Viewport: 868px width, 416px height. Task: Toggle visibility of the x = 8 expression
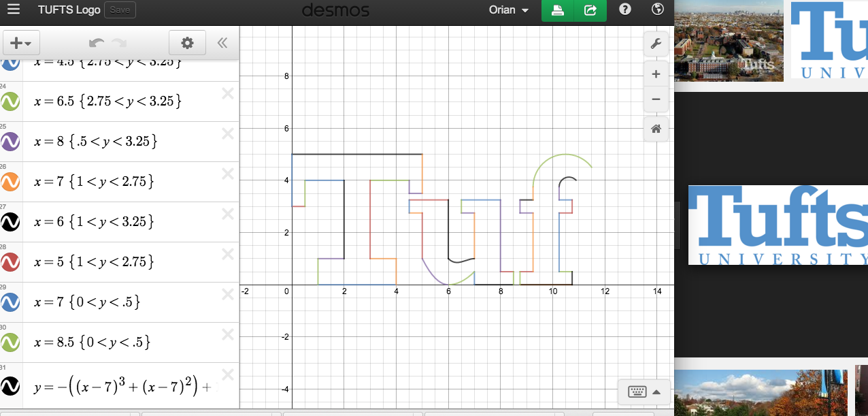point(12,141)
